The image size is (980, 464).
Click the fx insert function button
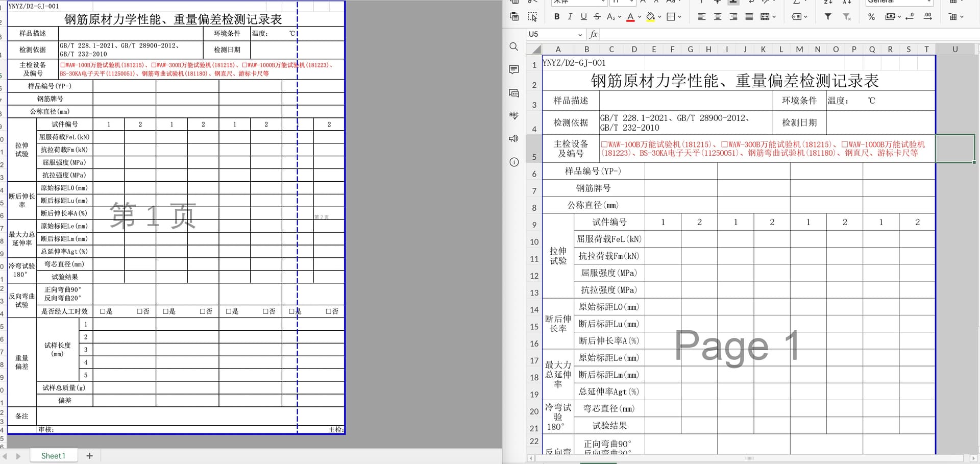click(593, 34)
